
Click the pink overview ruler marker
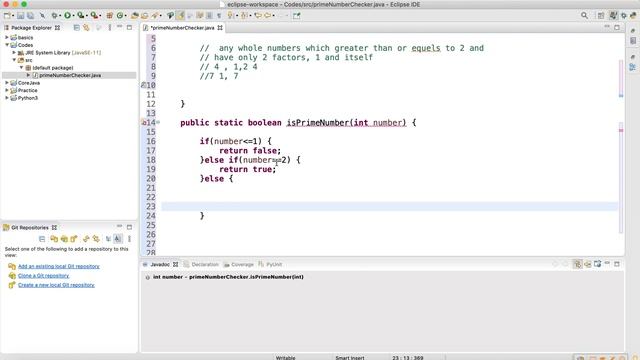tap(621, 131)
